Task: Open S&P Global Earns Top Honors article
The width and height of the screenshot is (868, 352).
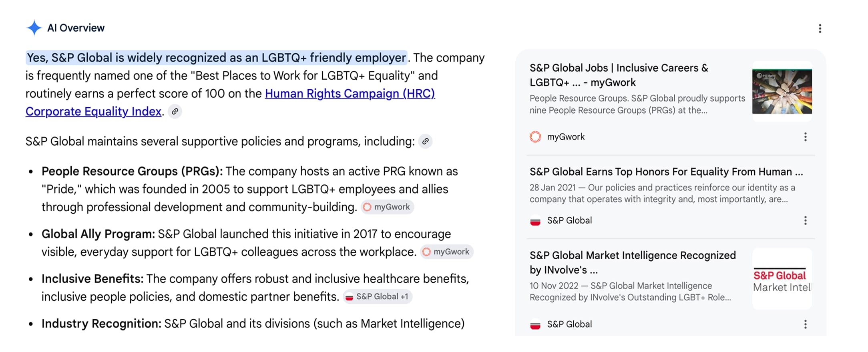Action: [666, 172]
